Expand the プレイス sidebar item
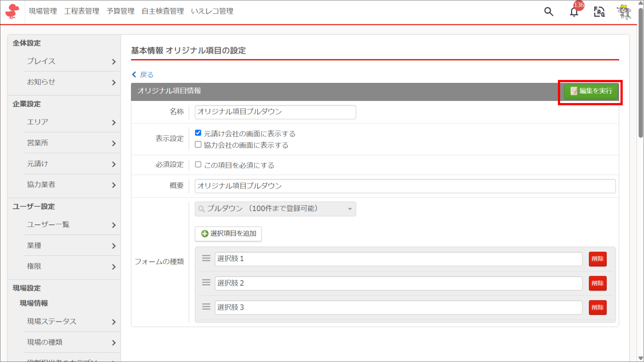Screen dimensions: 644x362 pos(71,61)
